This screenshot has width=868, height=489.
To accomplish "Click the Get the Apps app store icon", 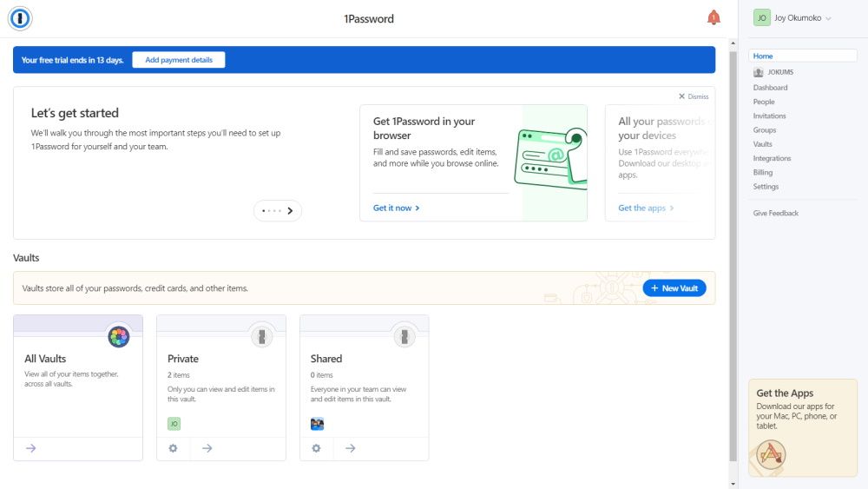I will coord(771,454).
